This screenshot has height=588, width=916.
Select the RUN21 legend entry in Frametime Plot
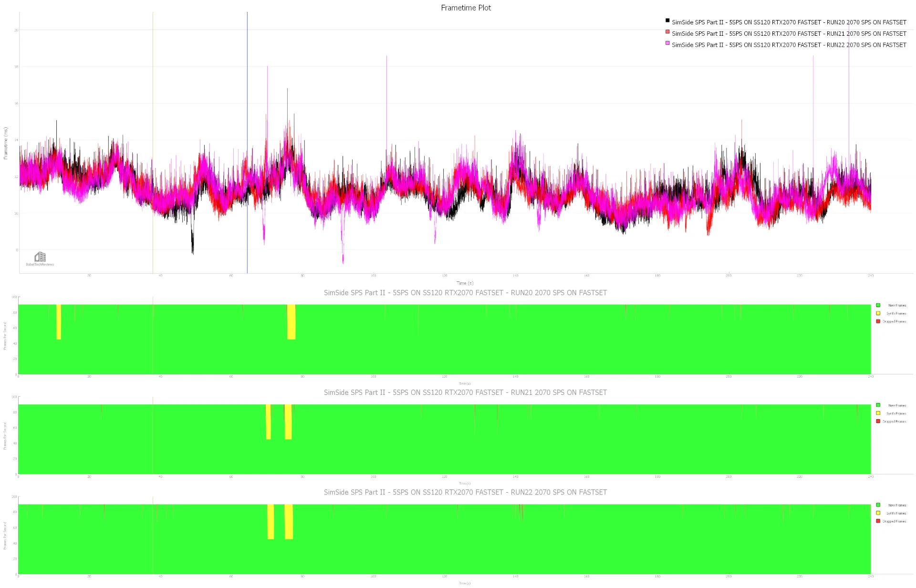[786, 33]
